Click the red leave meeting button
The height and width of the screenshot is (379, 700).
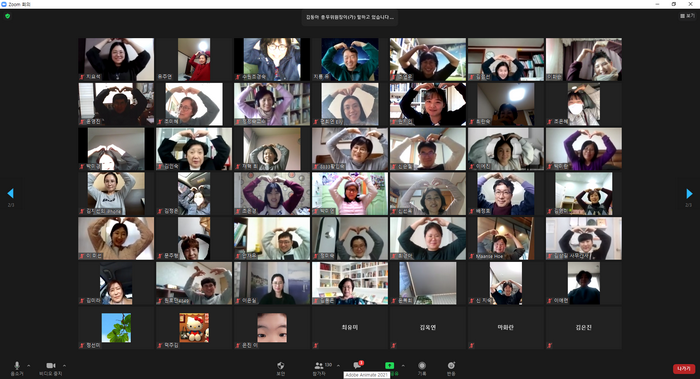click(683, 369)
